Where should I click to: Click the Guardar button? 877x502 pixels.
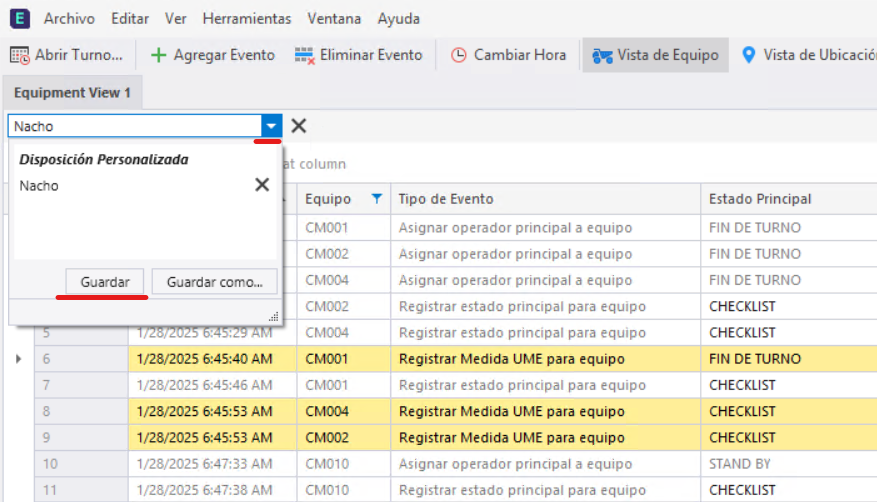pos(105,282)
